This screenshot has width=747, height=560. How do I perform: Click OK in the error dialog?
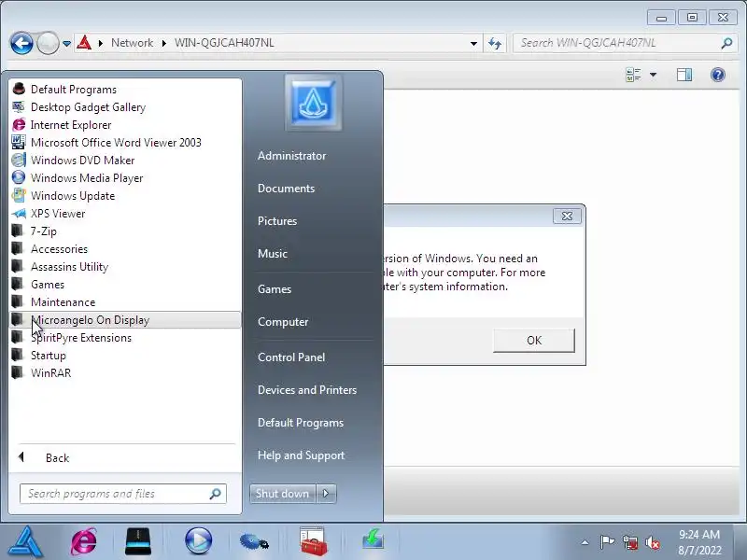(x=533, y=341)
